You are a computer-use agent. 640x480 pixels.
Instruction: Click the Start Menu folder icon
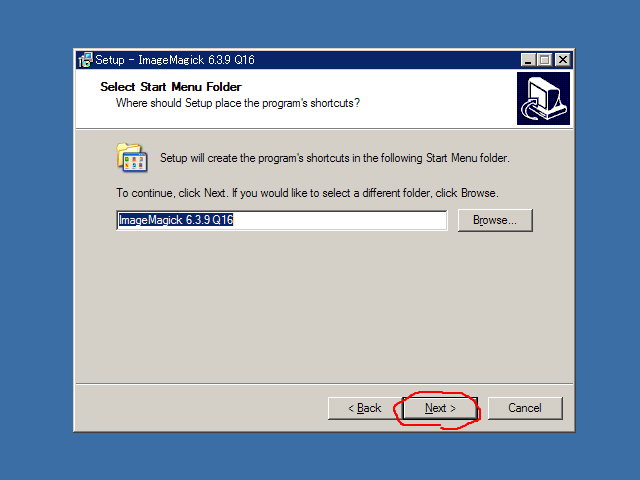[x=132, y=158]
